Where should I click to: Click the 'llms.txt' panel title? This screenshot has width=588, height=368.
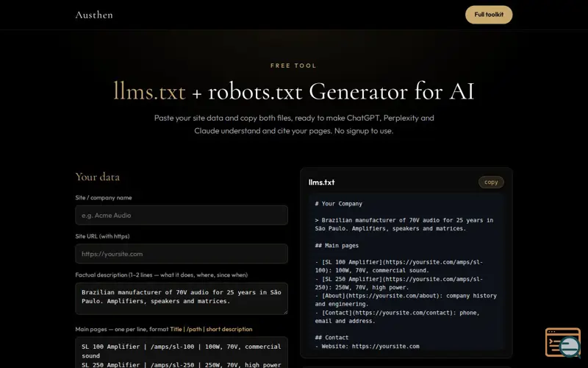tap(321, 182)
